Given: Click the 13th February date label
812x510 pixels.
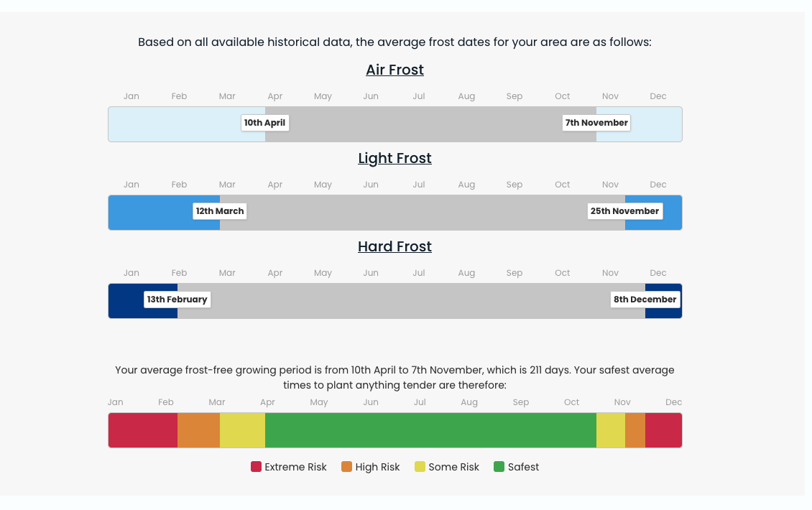Looking at the screenshot, I should pyautogui.click(x=177, y=300).
